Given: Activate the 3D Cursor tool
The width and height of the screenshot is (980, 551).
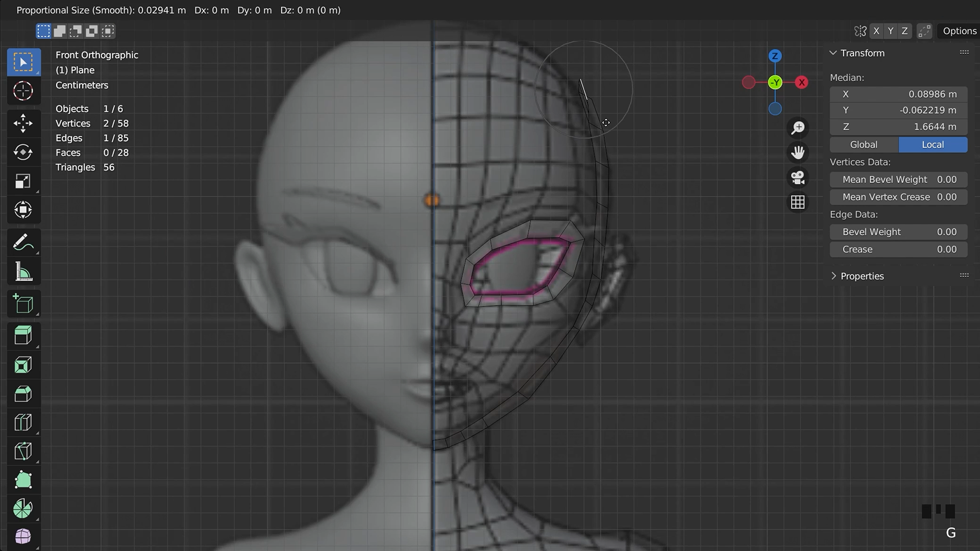Looking at the screenshot, I should 23,91.
